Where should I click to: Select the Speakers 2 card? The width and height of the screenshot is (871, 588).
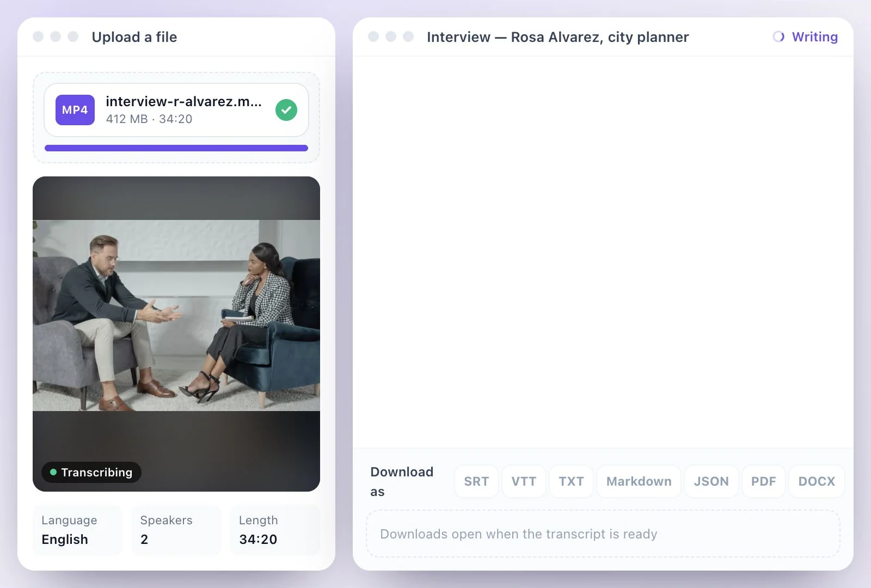coord(176,530)
